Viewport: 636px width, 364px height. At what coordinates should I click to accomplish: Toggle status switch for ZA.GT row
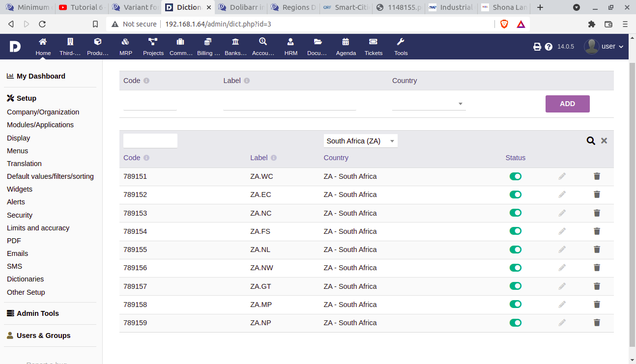pos(515,286)
